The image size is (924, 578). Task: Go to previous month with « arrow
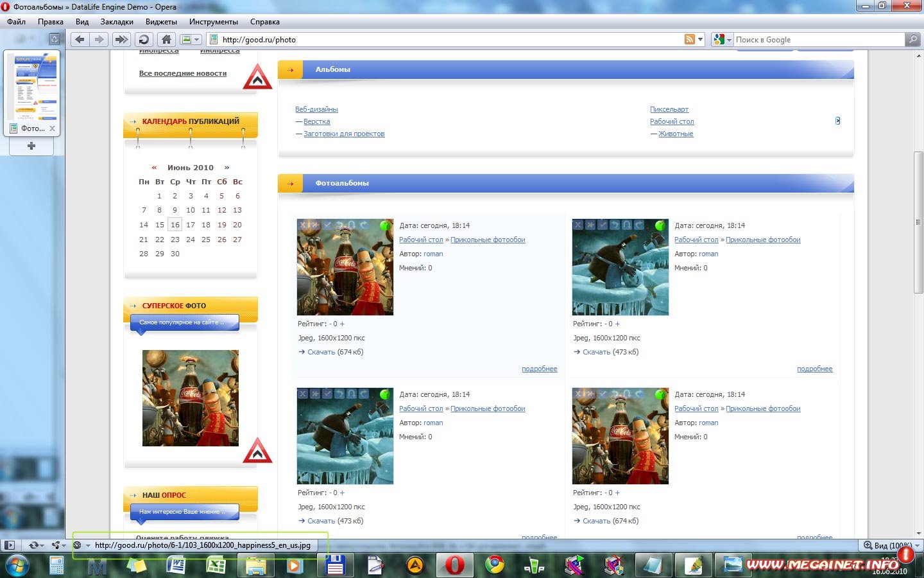[x=154, y=168]
